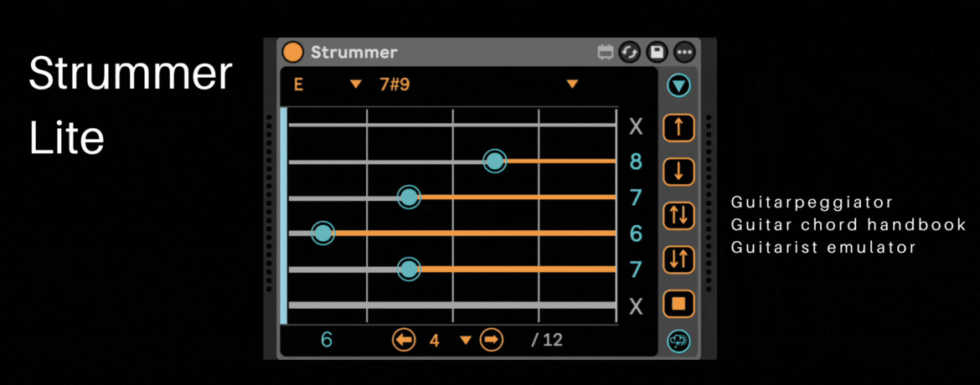Screen dimensions: 980x385
Task: Click the fret dot on the 8 string
Action: pyautogui.click(x=495, y=161)
